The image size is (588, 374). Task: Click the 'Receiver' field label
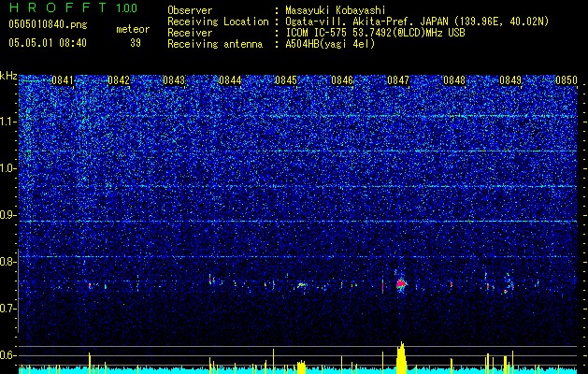[190, 33]
